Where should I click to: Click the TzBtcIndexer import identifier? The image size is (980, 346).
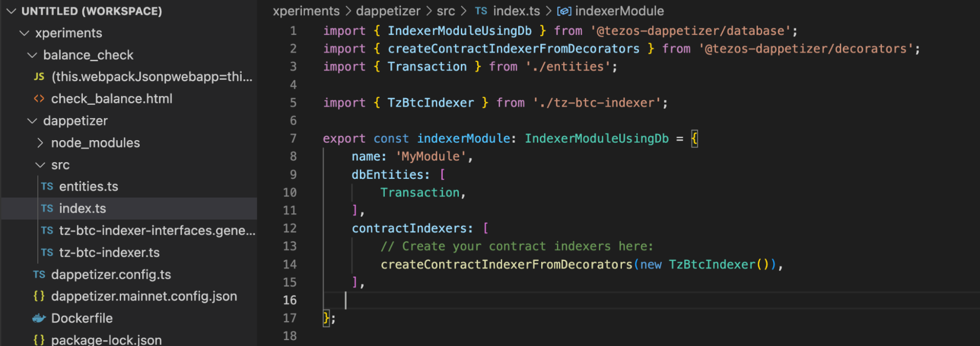pyautogui.click(x=430, y=103)
